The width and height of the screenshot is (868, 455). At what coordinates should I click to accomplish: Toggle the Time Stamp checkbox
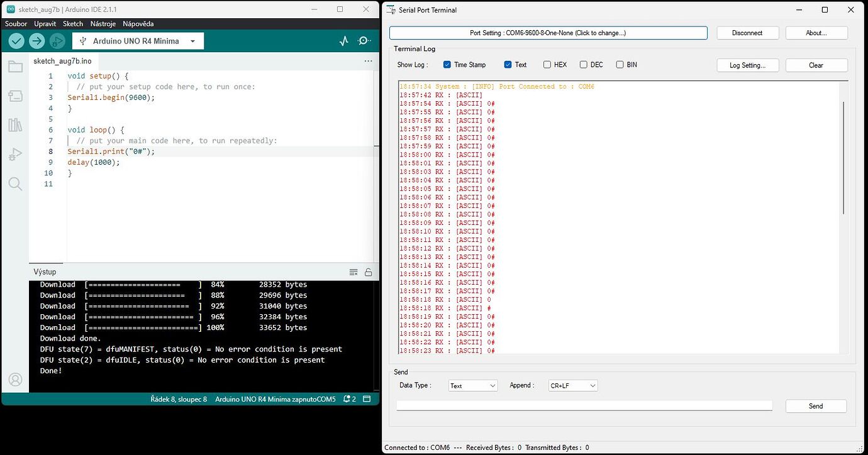[x=447, y=65]
